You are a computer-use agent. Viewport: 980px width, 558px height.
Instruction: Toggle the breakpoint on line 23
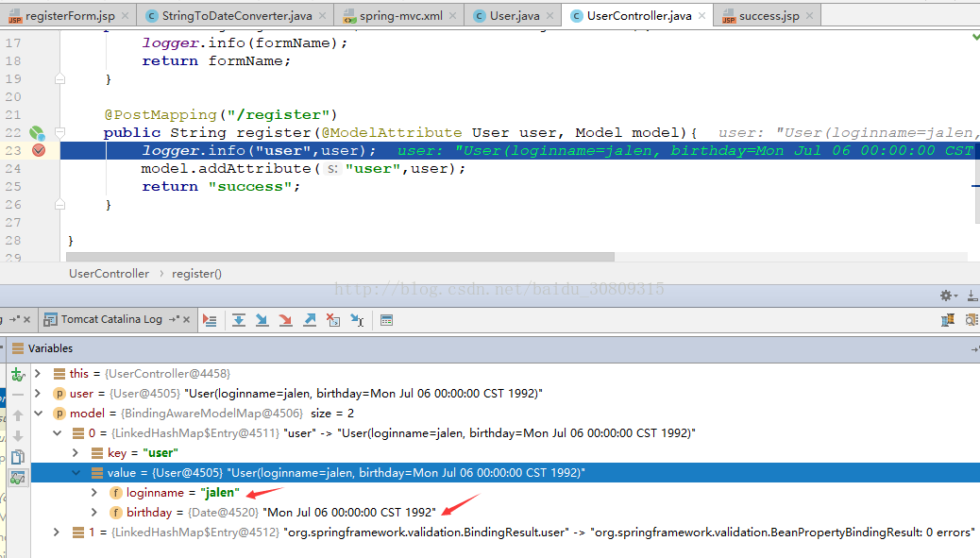tap(39, 150)
